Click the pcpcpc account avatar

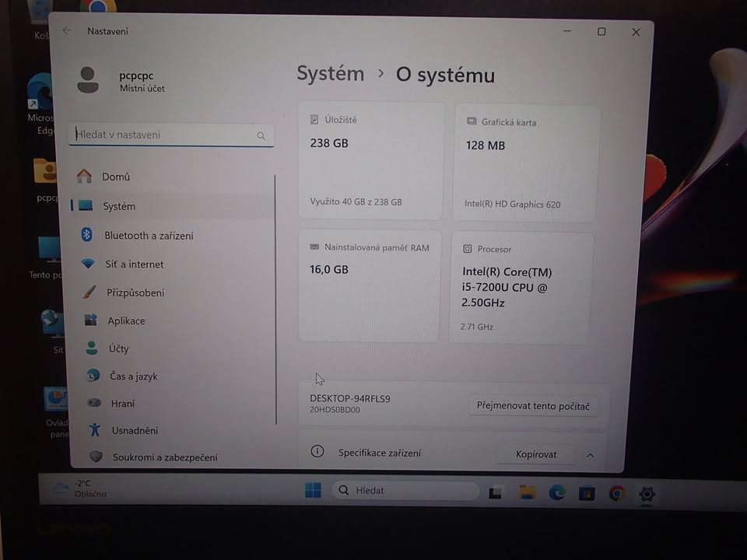coord(88,79)
